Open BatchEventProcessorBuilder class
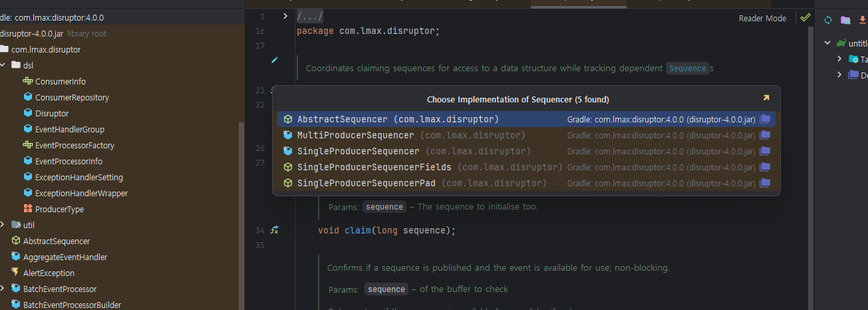868x310 pixels. coord(72,305)
